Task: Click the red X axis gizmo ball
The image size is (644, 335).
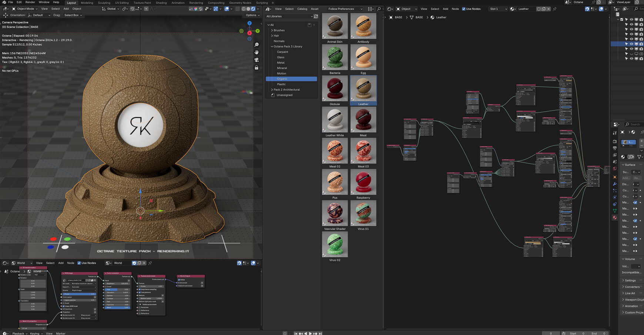Action: coord(249,33)
